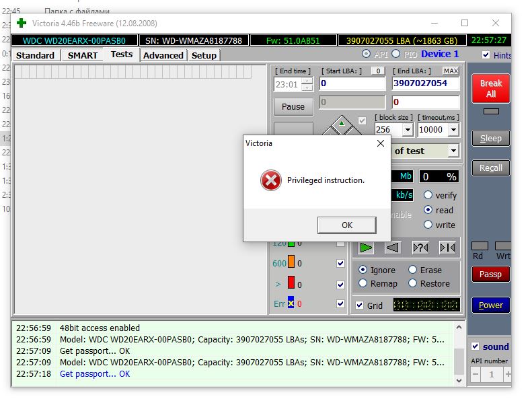532x403 pixels.
Task: Click the blue Power button
Action: click(490, 305)
